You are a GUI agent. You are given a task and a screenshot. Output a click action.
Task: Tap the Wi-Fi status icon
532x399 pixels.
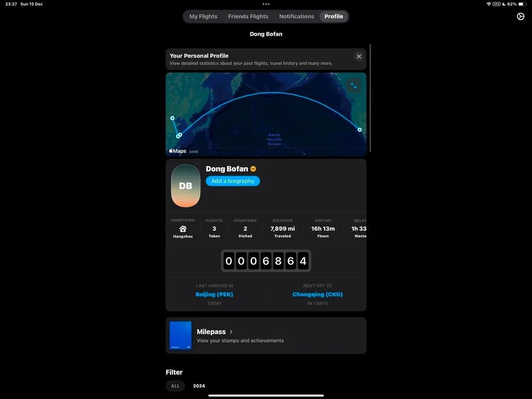[x=488, y=4]
